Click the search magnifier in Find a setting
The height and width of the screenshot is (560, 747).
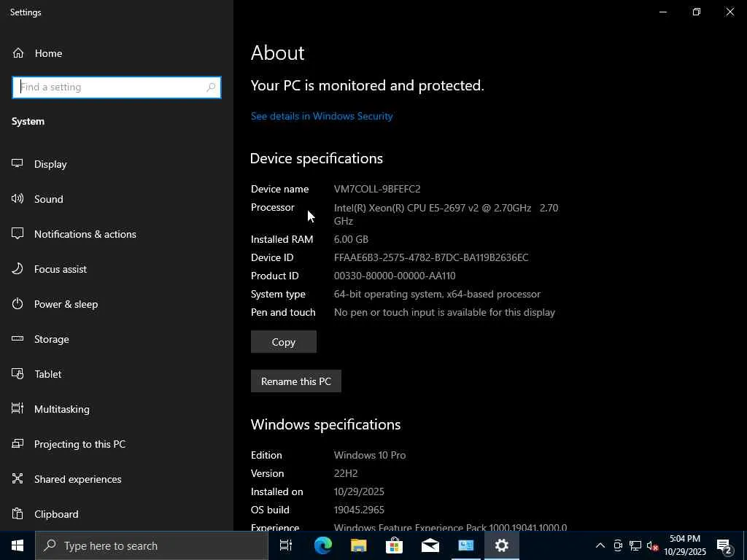click(x=211, y=87)
